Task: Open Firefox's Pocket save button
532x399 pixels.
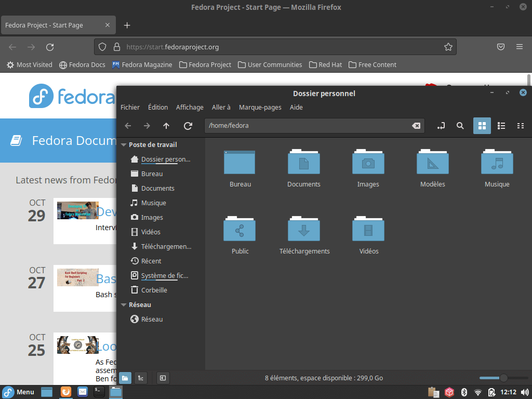Action: click(501, 47)
